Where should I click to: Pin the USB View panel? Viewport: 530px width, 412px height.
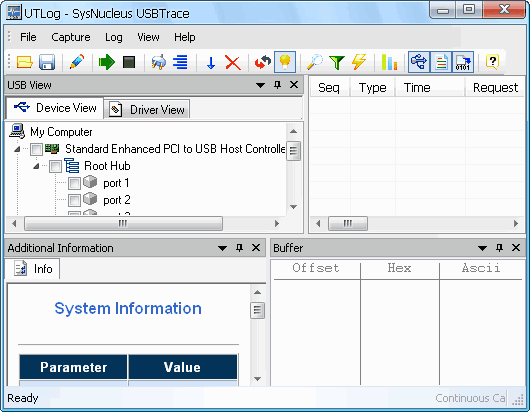[278, 85]
